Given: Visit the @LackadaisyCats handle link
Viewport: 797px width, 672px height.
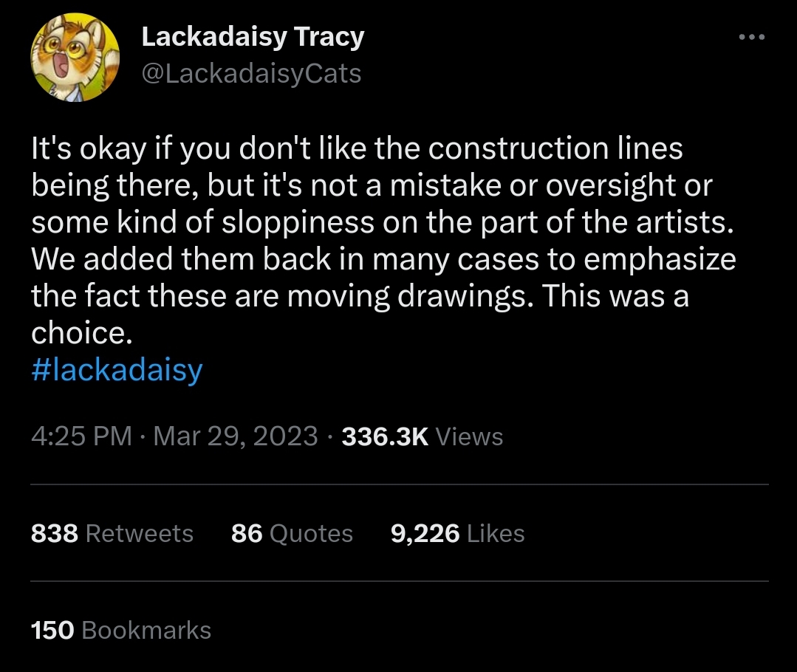Looking at the screenshot, I should (x=251, y=74).
